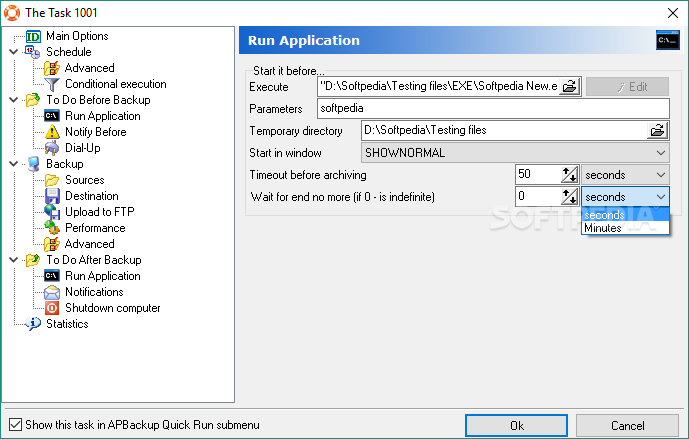
Task: Click into the Temporary directory field
Action: (x=504, y=131)
